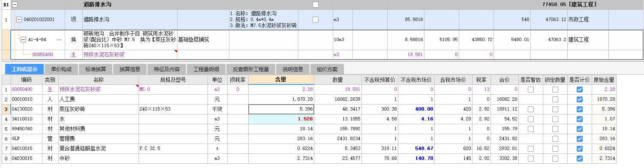644x168 pixels.
Task: Select code 80050490 in the materials table
Action: pyautogui.click(x=27, y=89)
